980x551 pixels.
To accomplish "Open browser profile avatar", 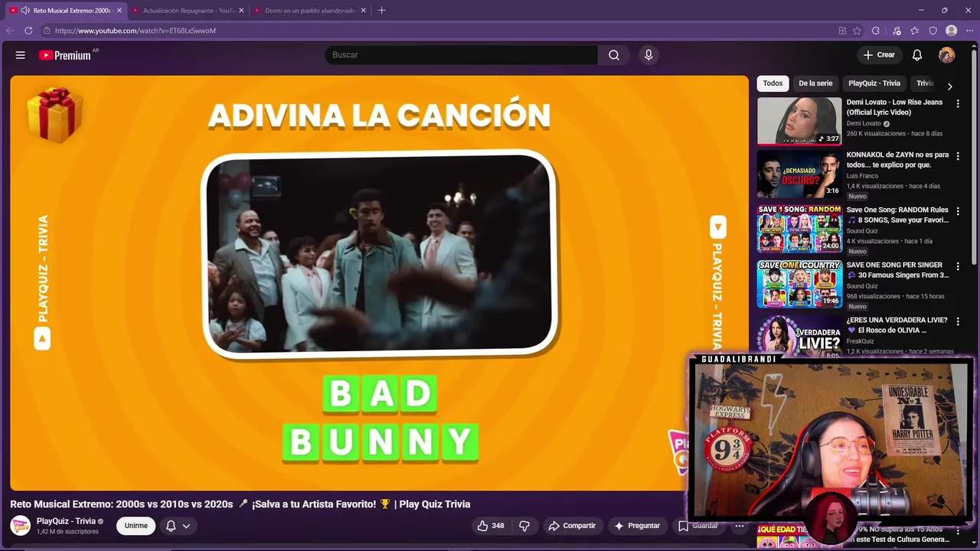I will [x=952, y=31].
